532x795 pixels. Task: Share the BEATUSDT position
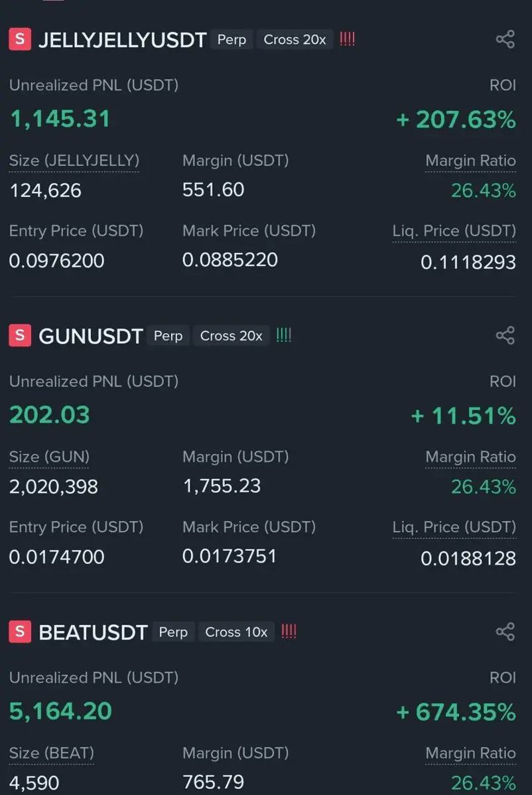pos(505,632)
